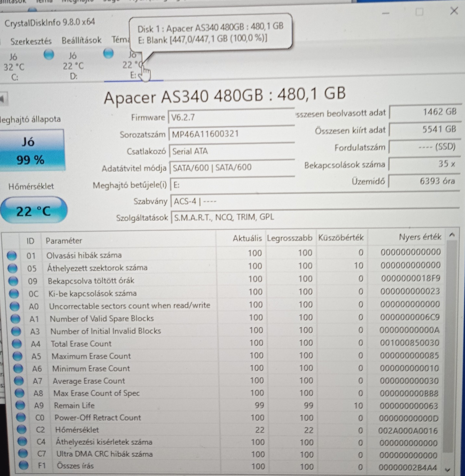
Task: Click status icon for Ki-be kapcsolások száma
Action: [x=14, y=294]
